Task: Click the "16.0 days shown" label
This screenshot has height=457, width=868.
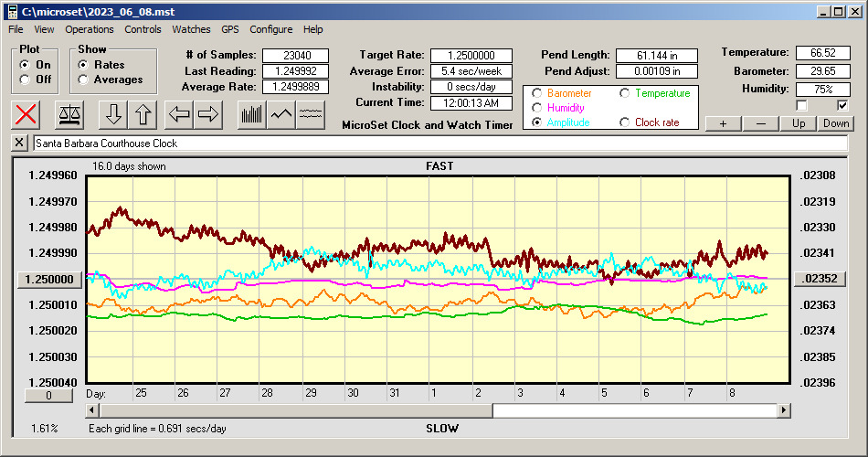Action: click(129, 166)
